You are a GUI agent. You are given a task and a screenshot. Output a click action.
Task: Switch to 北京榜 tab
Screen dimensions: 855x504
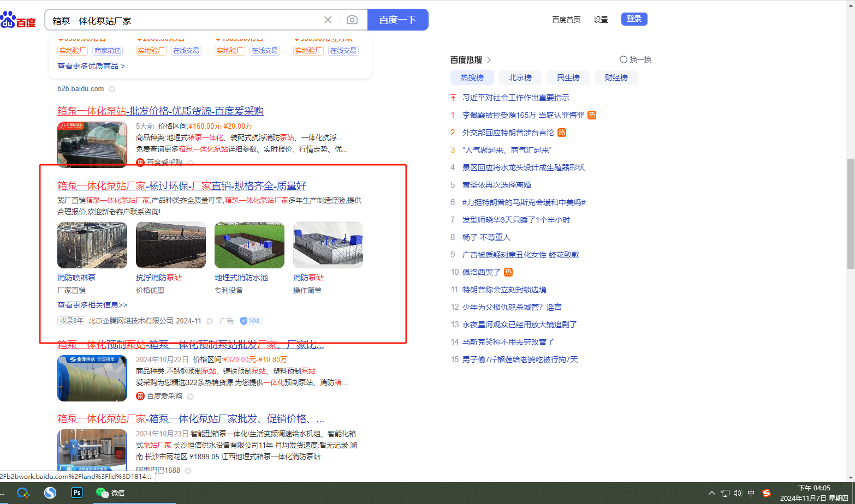tap(520, 77)
